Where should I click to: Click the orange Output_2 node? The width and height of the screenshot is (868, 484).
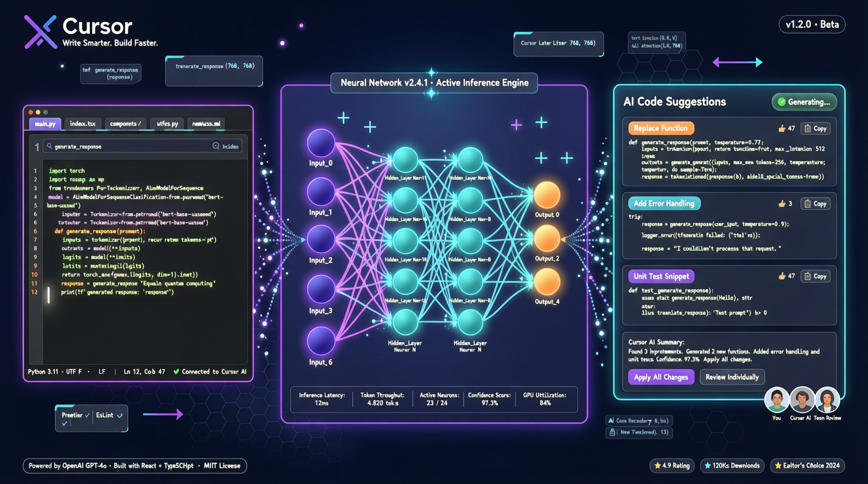(x=547, y=239)
